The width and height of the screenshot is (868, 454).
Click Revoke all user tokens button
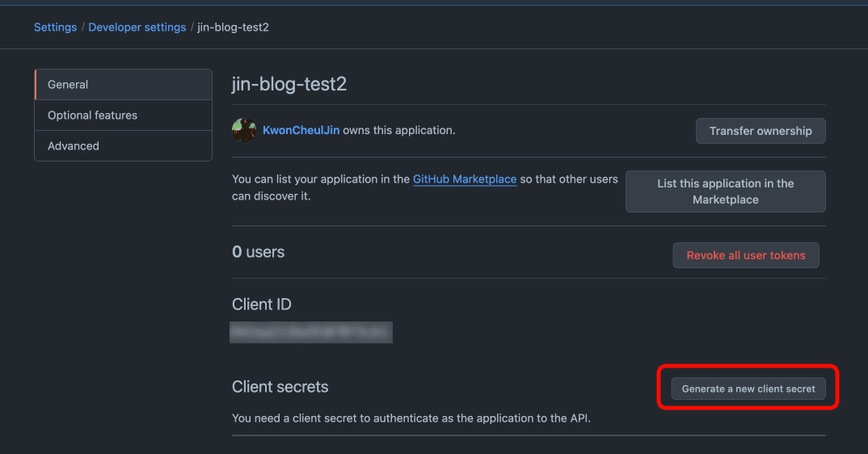pyautogui.click(x=746, y=255)
